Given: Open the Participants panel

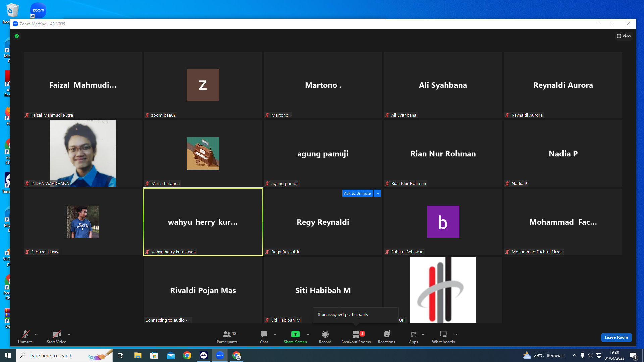Looking at the screenshot, I should pyautogui.click(x=227, y=337).
